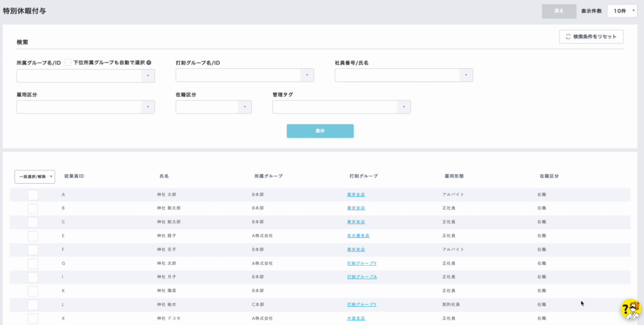The image size is (644, 325).
Task: Click 契約社員 employment type cell
Action: [x=451, y=305]
